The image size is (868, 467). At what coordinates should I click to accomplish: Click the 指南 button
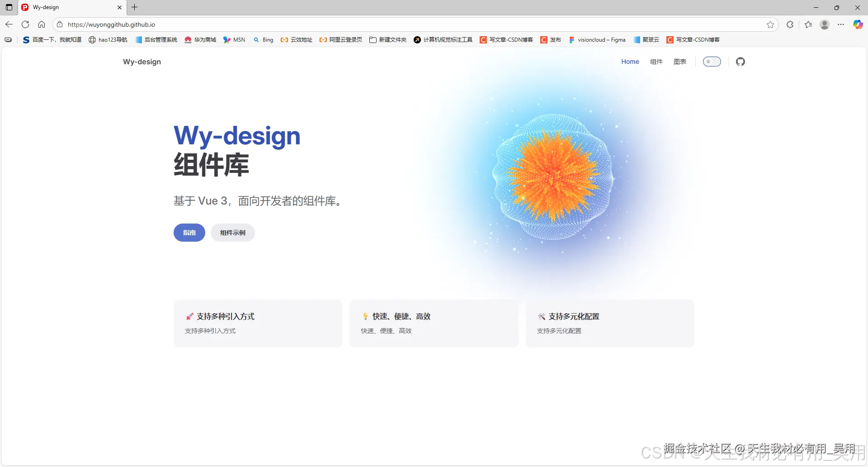[189, 233]
